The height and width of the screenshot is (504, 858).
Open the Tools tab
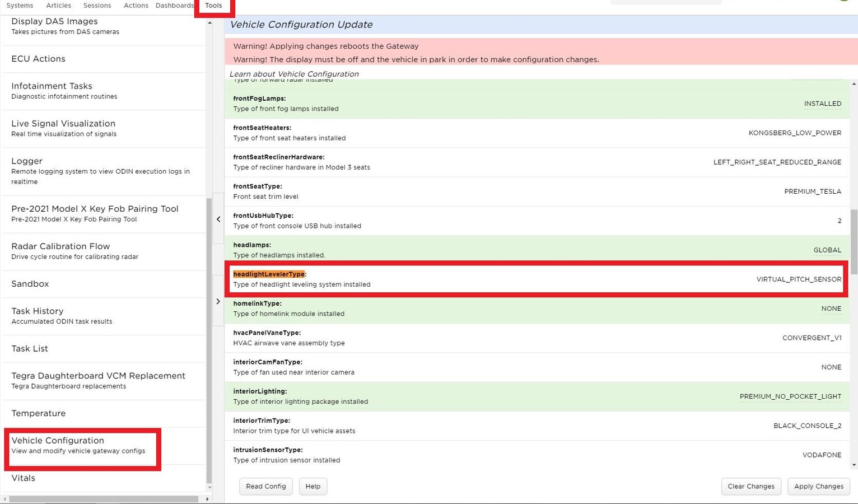point(213,6)
